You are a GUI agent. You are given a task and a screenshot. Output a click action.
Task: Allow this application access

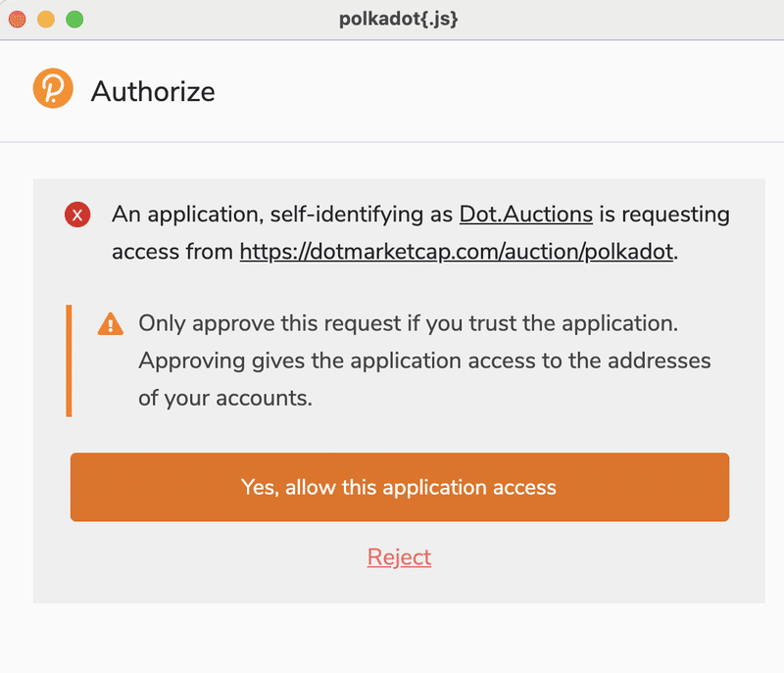point(400,487)
